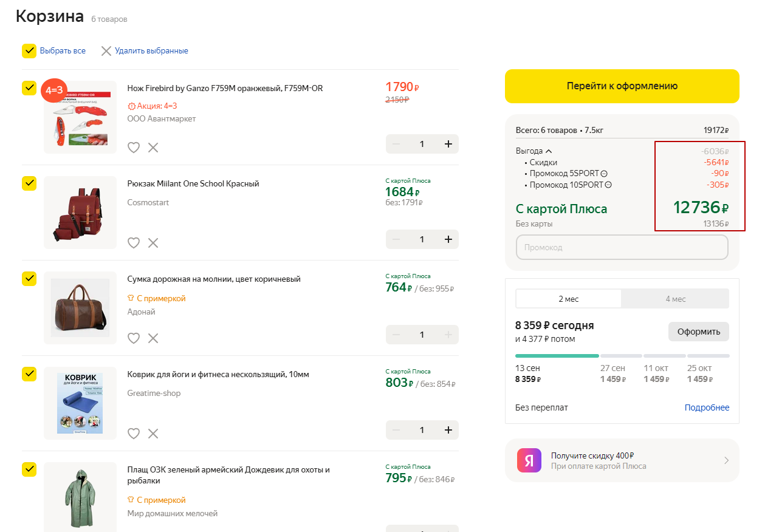Image resolution: width=779 pixels, height=532 pixels.
Task: Click the Акция: 4=3 promo label
Action: pyautogui.click(x=153, y=106)
